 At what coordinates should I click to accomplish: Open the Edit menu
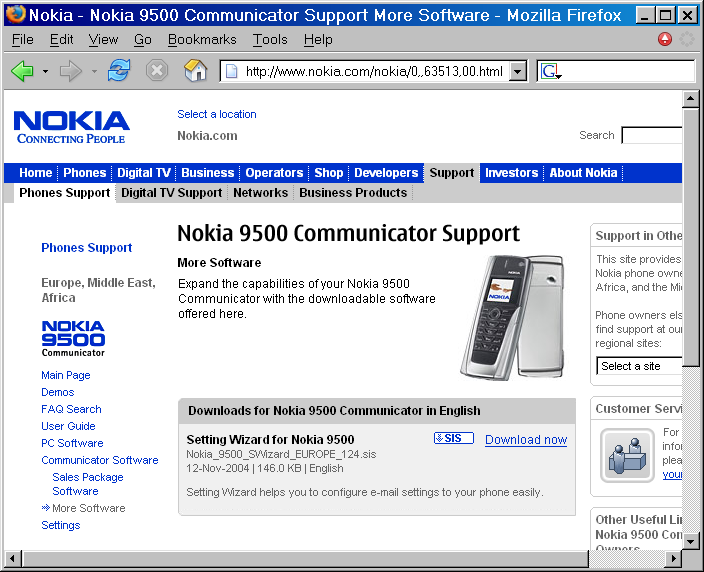click(62, 40)
